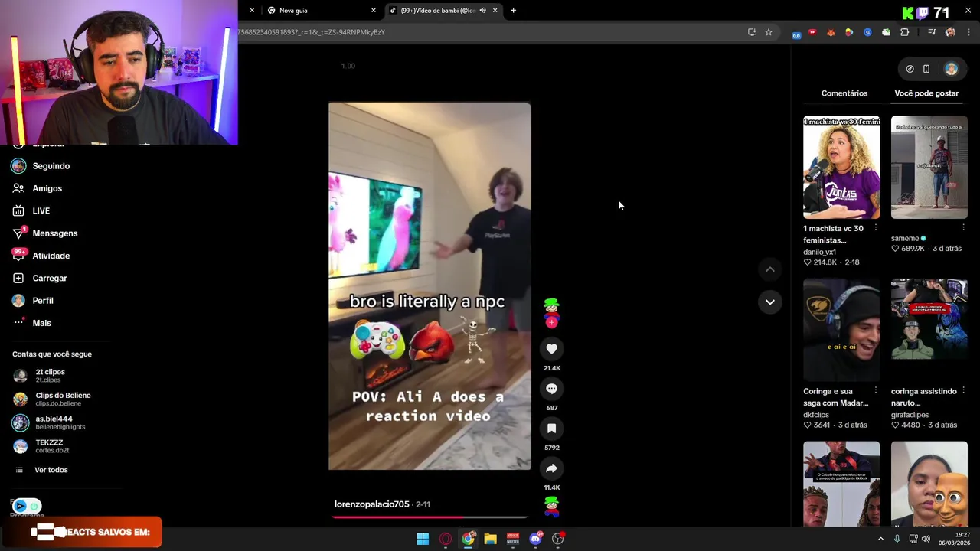Switch to the Você pode gostar tab
Image resolution: width=980 pixels, height=551 pixels.
coord(926,93)
